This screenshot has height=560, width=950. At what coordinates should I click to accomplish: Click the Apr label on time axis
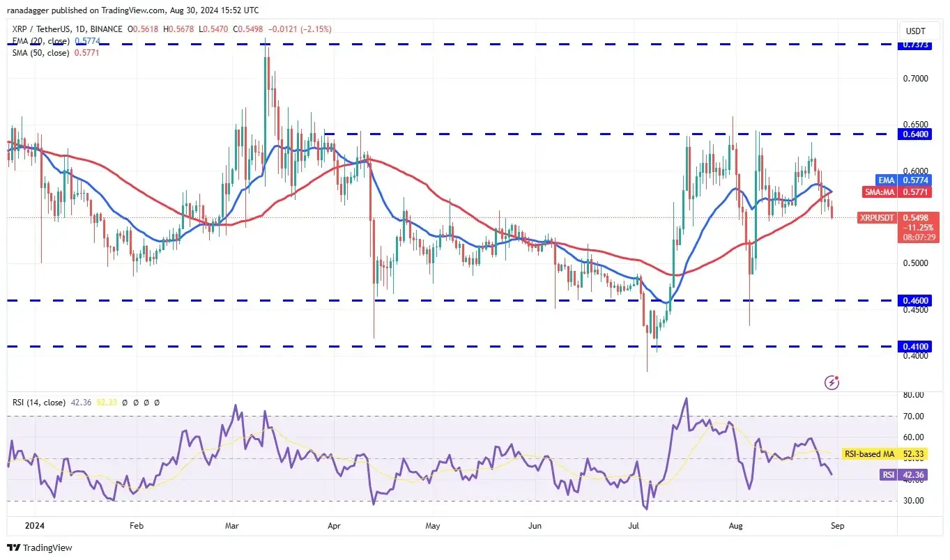pyautogui.click(x=334, y=526)
